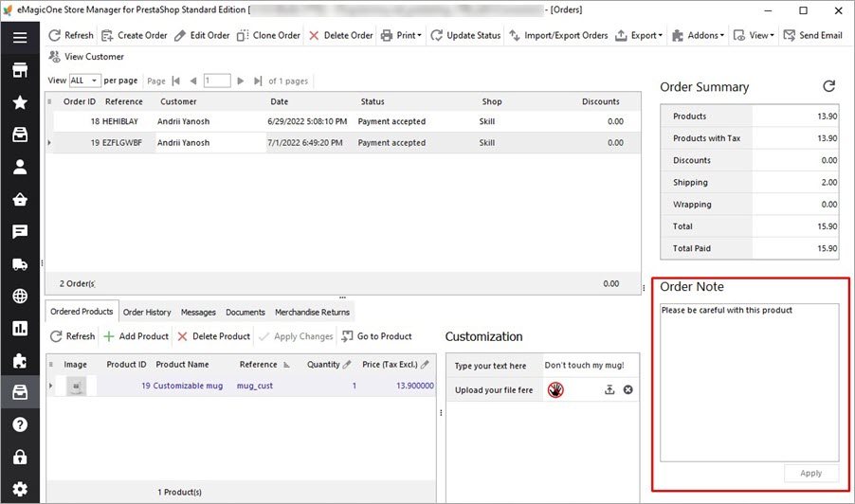The width and height of the screenshot is (855, 504).
Task: Open the messages chat icon in the sidebar
Action: coord(20,231)
